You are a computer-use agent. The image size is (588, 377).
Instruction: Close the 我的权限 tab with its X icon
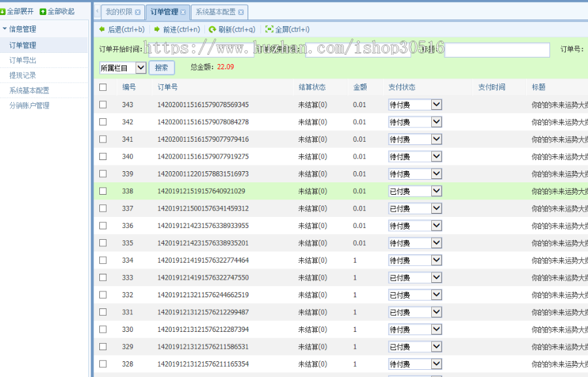coord(137,12)
